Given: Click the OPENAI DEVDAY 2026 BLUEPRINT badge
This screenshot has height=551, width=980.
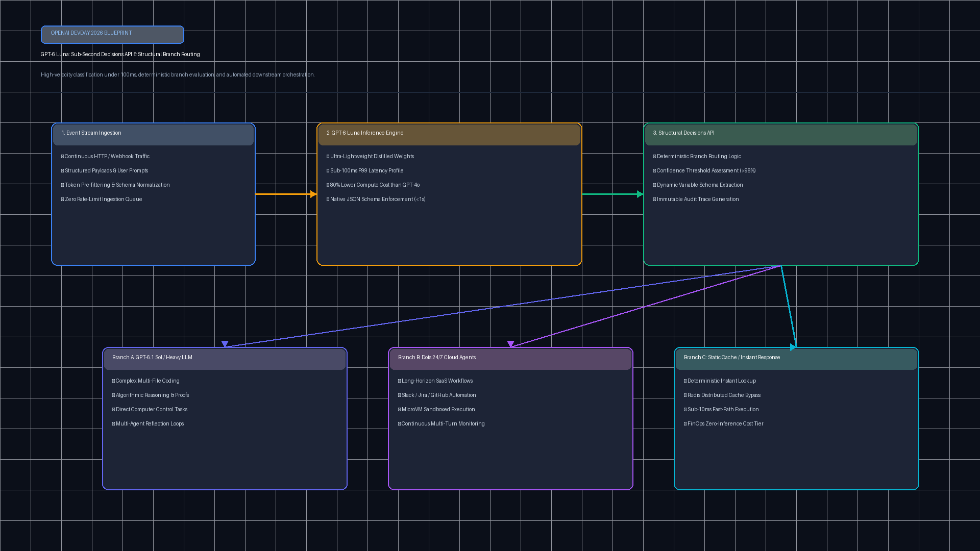Looking at the screenshot, I should click(x=112, y=35).
